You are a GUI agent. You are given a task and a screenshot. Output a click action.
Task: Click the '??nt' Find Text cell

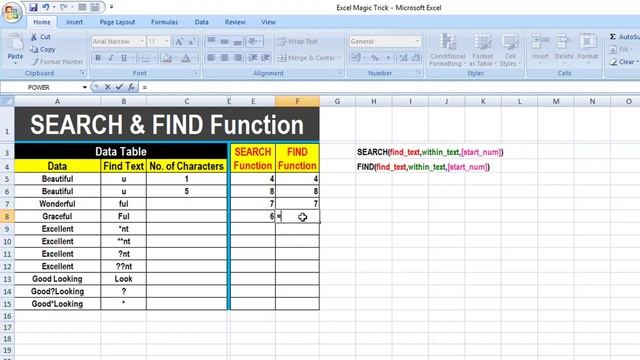click(x=123, y=267)
